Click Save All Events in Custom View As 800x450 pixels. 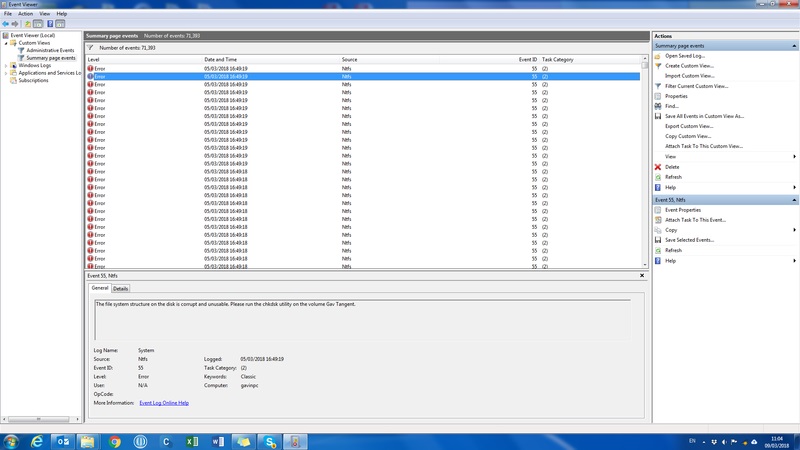[x=704, y=116]
